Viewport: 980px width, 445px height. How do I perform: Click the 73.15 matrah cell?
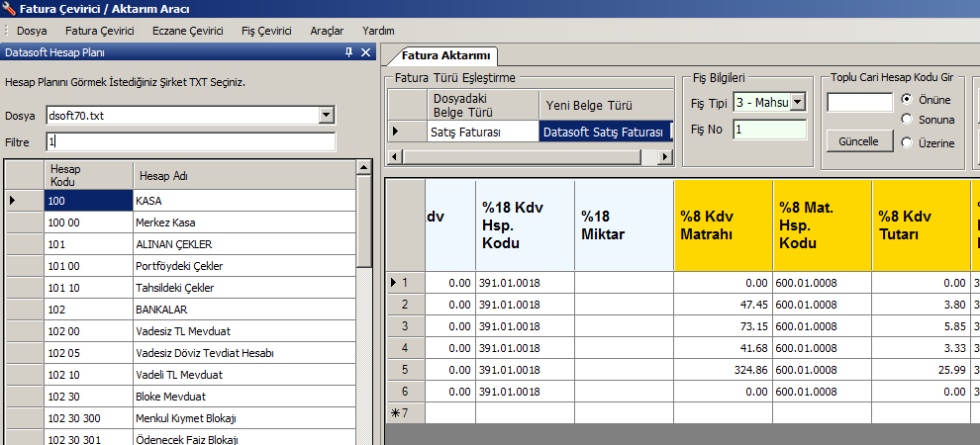pos(724,326)
